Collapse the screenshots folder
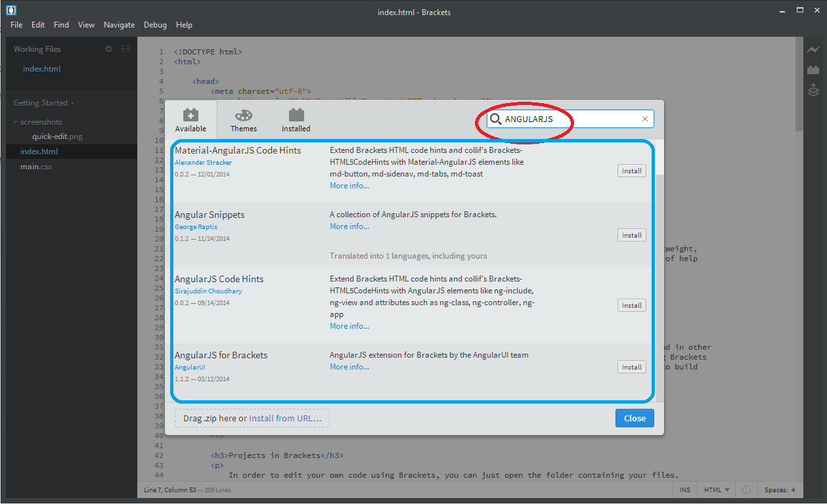 pos(37,122)
